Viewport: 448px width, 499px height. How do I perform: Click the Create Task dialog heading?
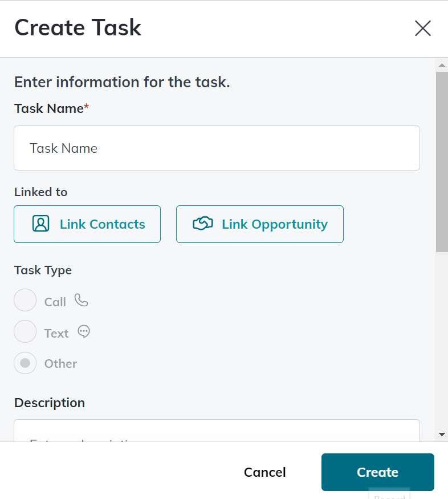click(x=78, y=28)
